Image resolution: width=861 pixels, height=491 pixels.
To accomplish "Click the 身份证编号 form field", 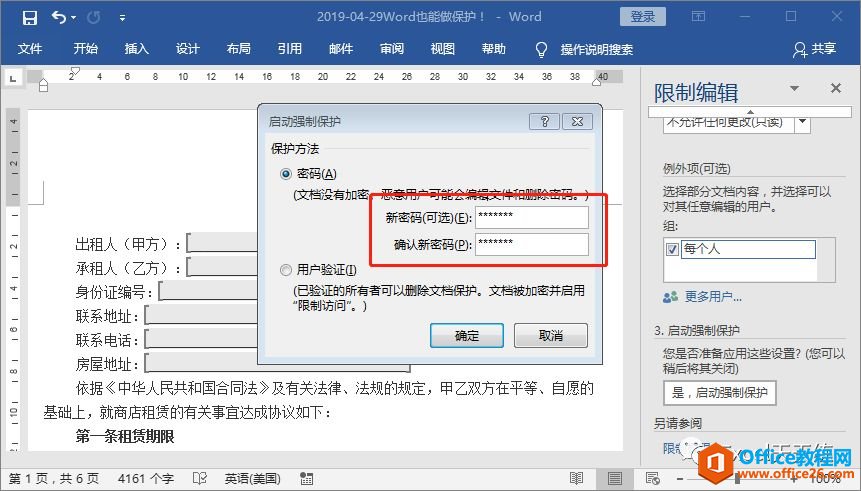I will [208, 292].
